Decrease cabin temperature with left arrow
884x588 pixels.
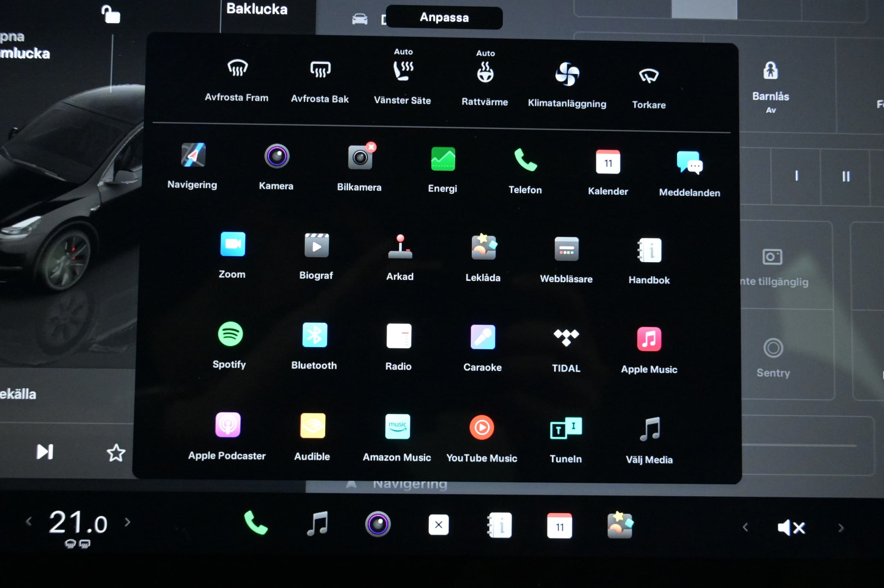(29, 521)
